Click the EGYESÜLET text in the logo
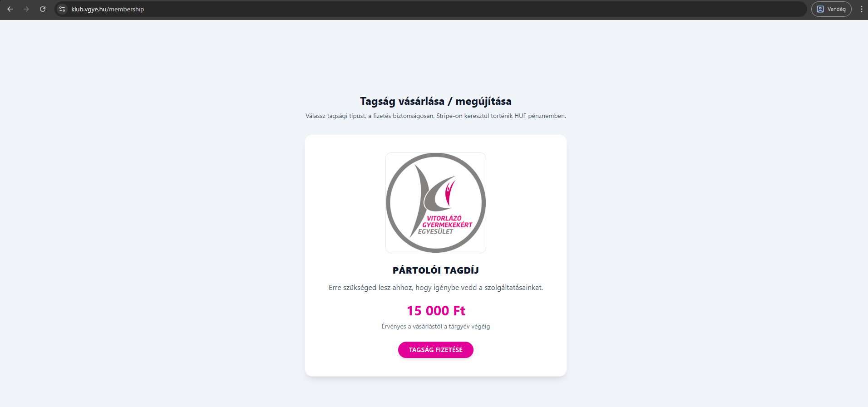The width and height of the screenshot is (868, 407). pyautogui.click(x=435, y=231)
